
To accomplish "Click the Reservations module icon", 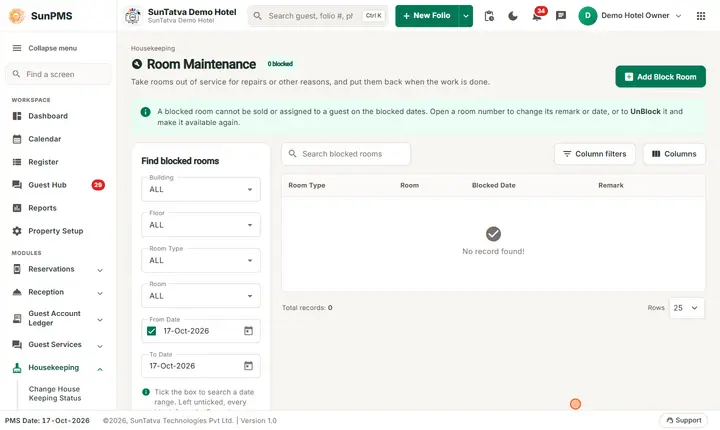I will point(17,269).
